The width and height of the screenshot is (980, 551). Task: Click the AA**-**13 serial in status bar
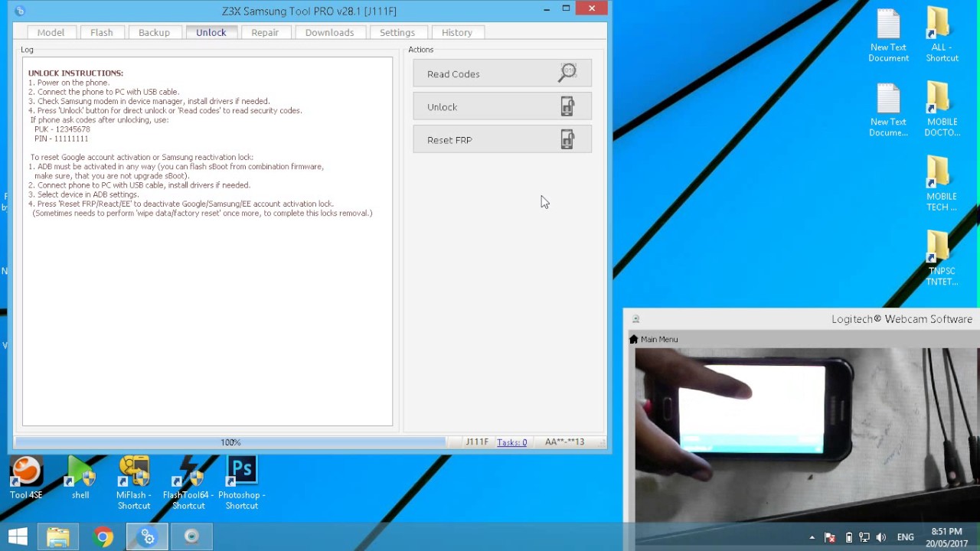point(564,442)
